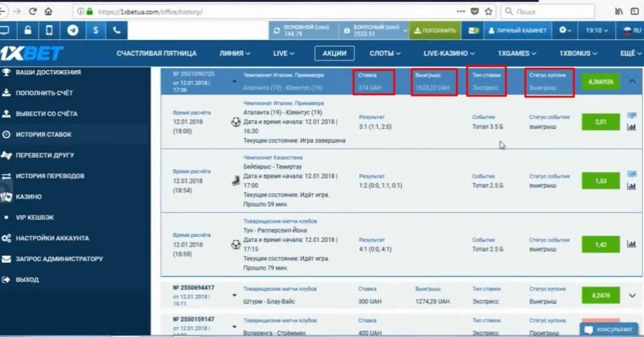This screenshot has height=337, width=644.
Task: Click the desktop monitor icon in top bar
Action: coord(5,30)
